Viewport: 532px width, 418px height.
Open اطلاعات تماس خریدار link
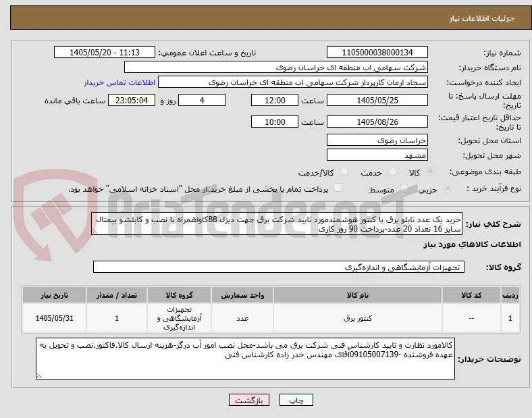point(119,82)
